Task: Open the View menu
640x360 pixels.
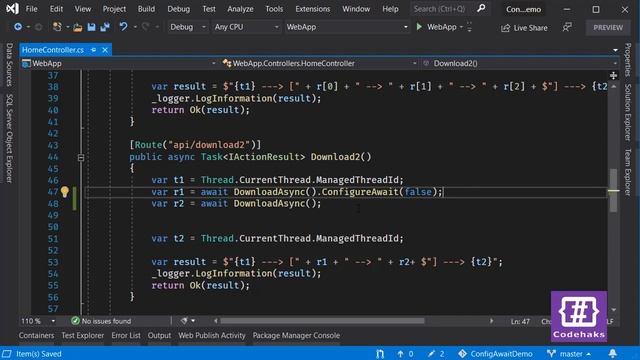Action: coord(83,9)
